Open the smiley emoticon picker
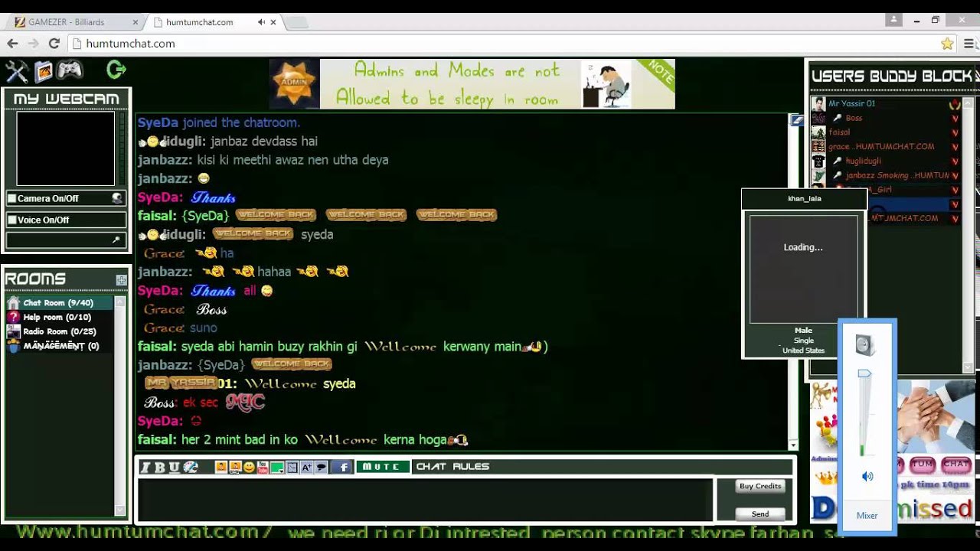The width and height of the screenshot is (980, 551). (x=249, y=467)
